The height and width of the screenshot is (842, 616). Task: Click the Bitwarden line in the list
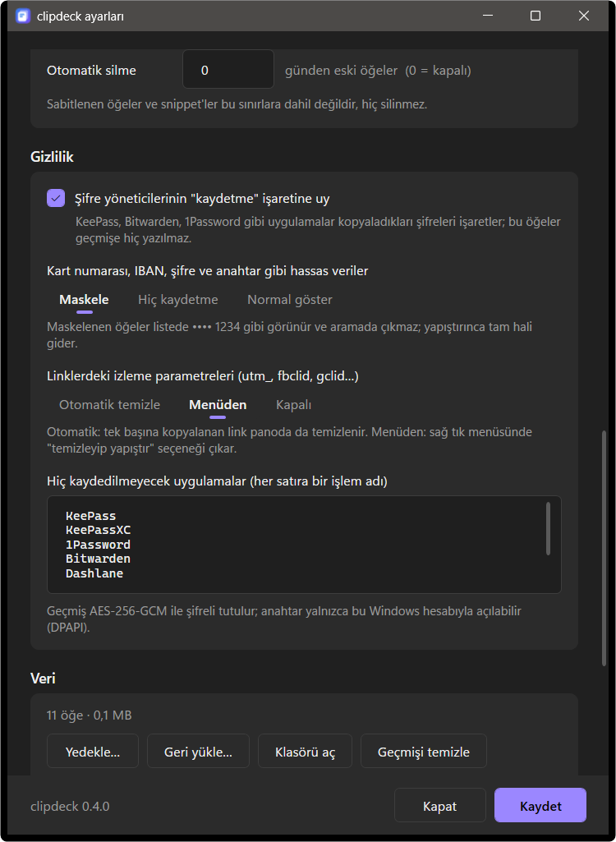click(98, 559)
